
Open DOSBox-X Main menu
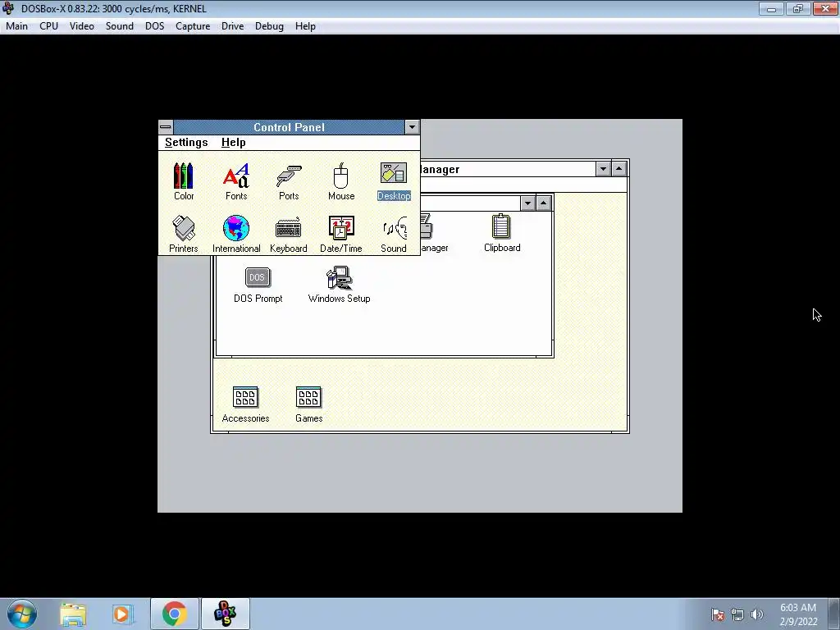pos(16,26)
